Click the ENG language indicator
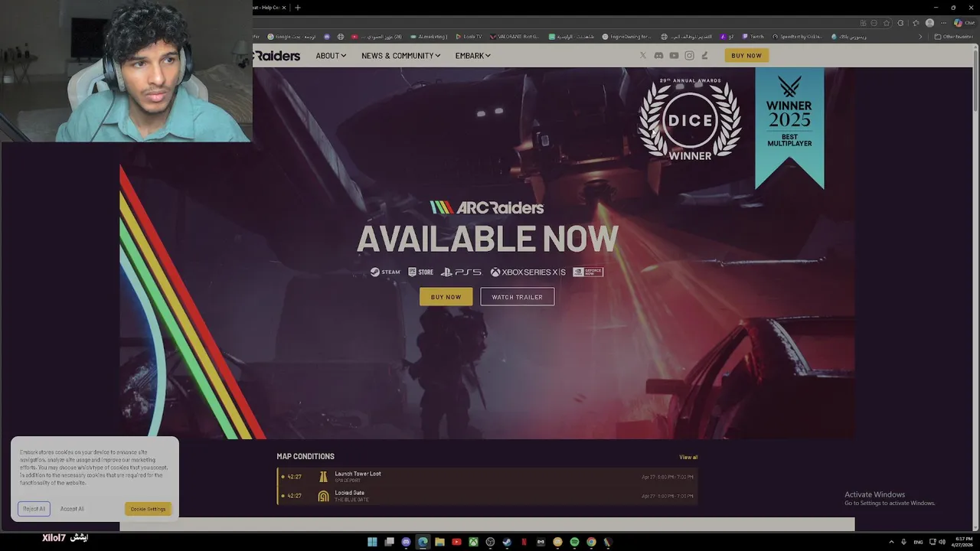This screenshot has height=551, width=980. (x=918, y=542)
